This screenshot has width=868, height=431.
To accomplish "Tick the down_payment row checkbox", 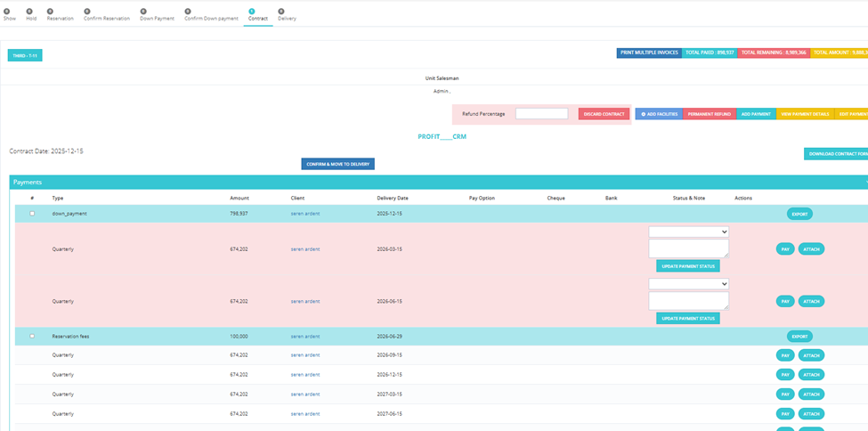I will (32, 214).
